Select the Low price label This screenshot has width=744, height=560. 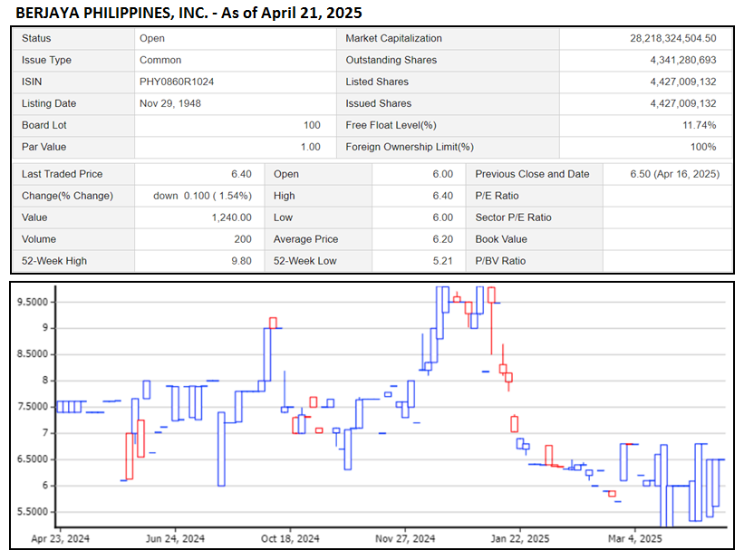(283, 217)
